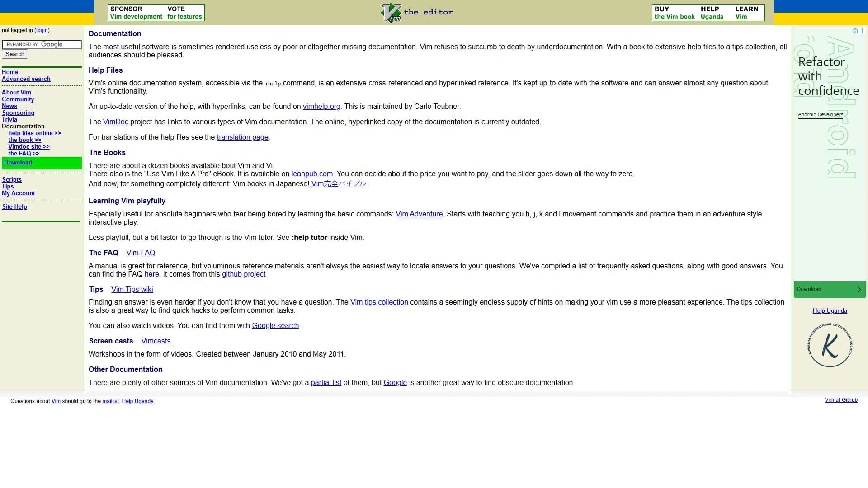This screenshot has height=488, width=868.
Task: Click the Other Documentation heading
Action: (x=126, y=370)
